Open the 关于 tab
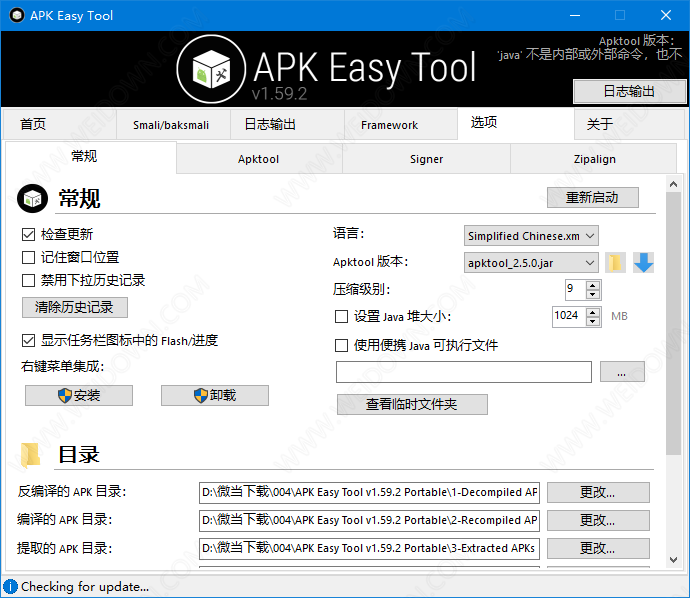Image resolution: width=690 pixels, height=598 pixels. coord(629,125)
